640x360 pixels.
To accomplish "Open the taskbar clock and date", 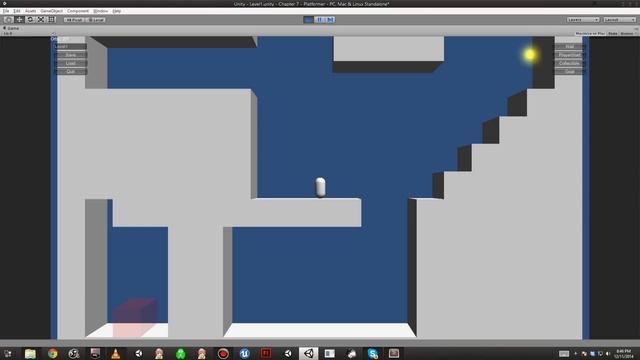I will tap(623, 353).
